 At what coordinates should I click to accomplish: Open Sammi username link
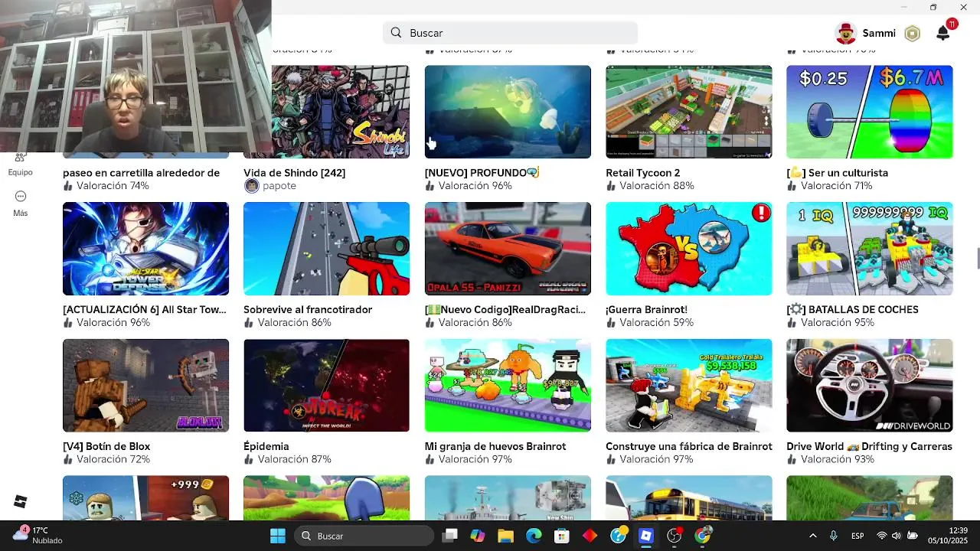[x=879, y=33]
